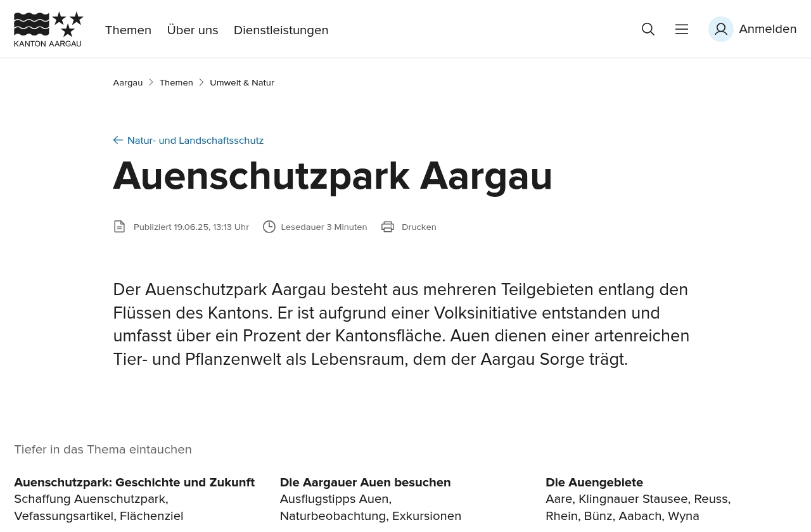Expand the chevron between Aargau and Themen
The width and height of the screenshot is (811, 532).
(x=151, y=82)
